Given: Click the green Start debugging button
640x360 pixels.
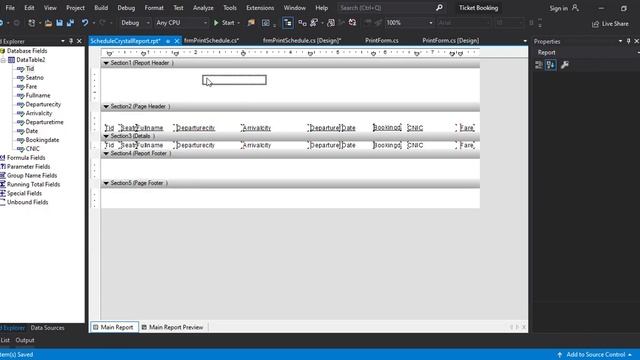Looking at the screenshot, I should pos(224,23).
